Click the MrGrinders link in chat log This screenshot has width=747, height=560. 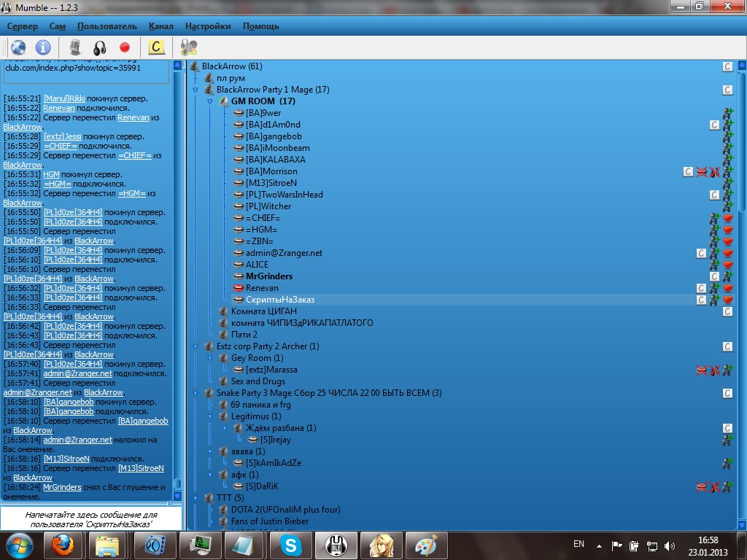tap(63, 487)
